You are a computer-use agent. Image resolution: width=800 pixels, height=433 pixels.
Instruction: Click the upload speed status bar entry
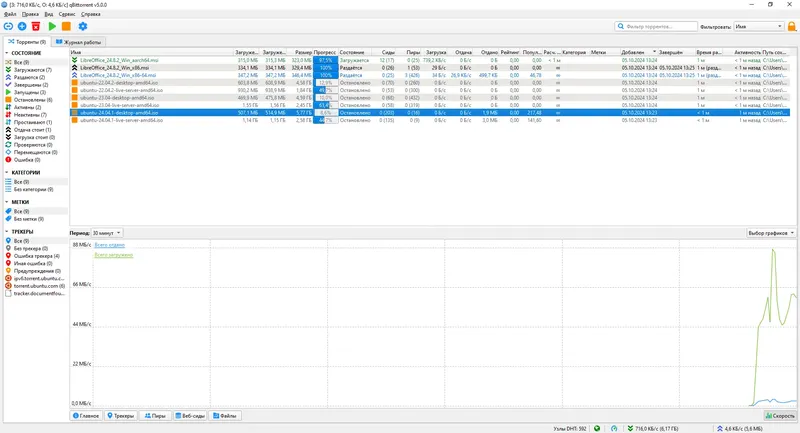click(739, 428)
